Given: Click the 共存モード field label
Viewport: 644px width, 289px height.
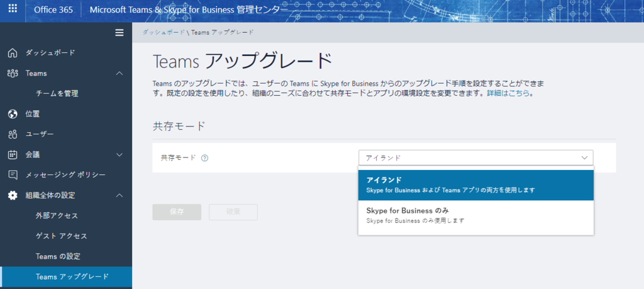Looking at the screenshot, I should 178,158.
